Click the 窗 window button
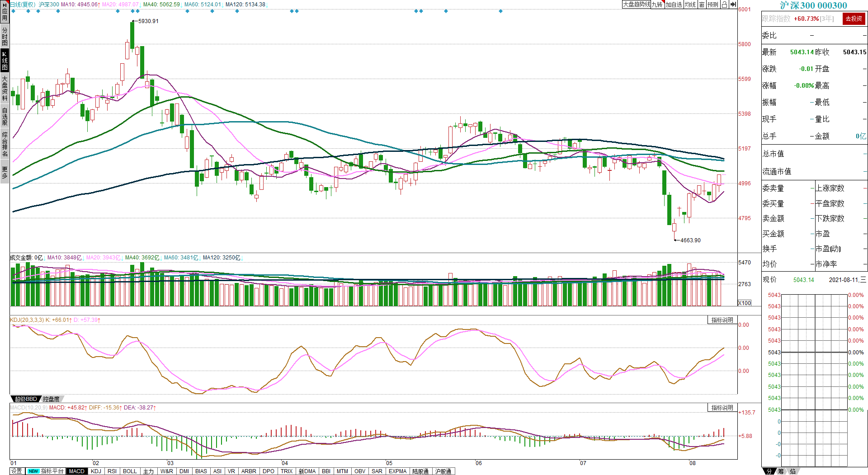This screenshot has height=475, width=868. (x=702, y=5)
